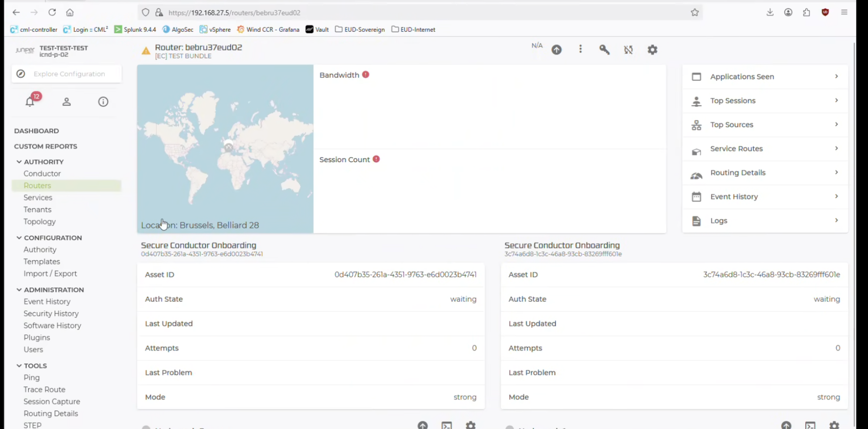Open Import / Export page

coord(50,274)
